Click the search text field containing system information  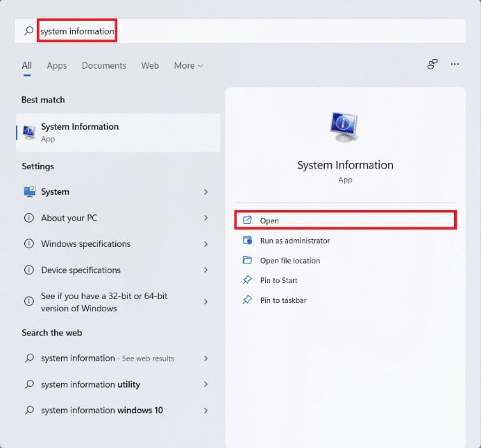pos(240,31)
